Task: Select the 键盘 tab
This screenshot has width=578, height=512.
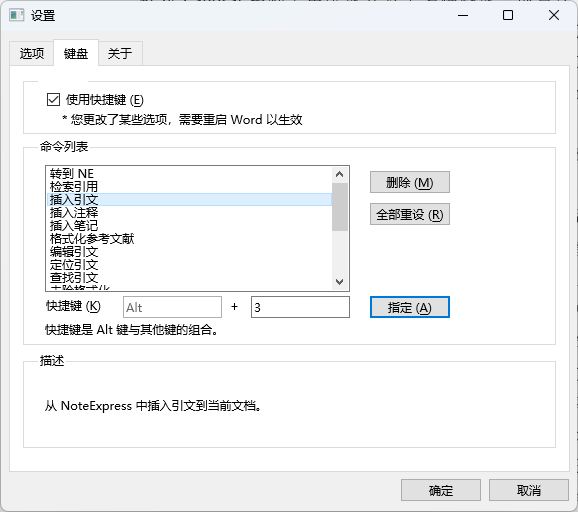Action: (76, 53)
